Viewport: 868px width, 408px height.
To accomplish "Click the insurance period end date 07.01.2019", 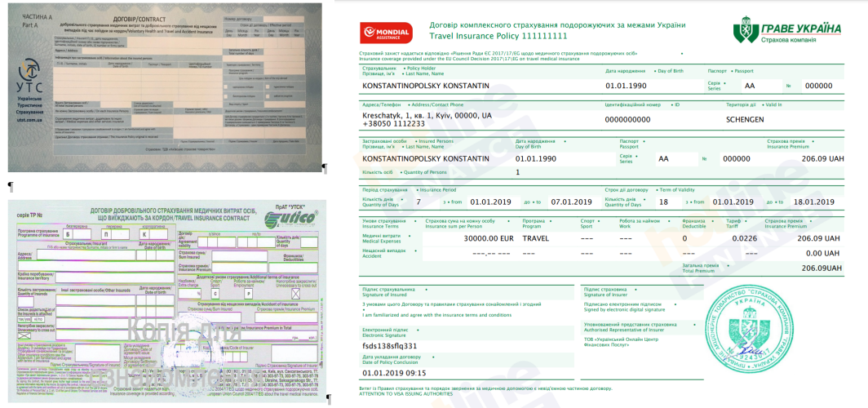I will (571, 202).
